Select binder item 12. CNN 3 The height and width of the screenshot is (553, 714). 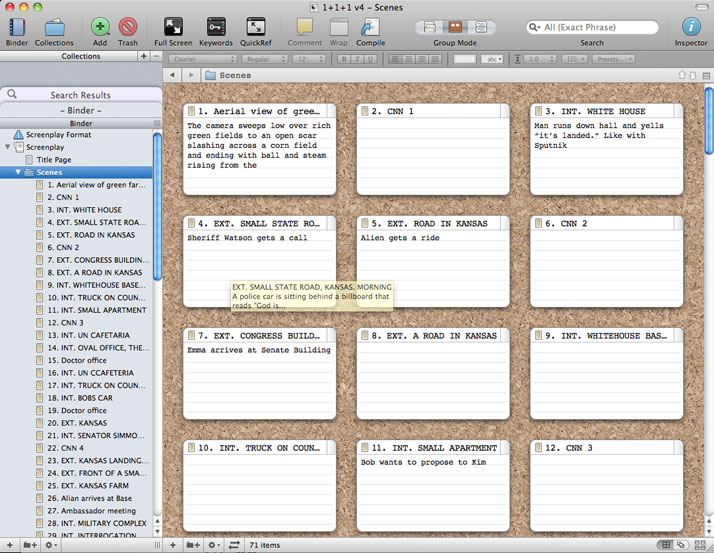click(65, 323)
